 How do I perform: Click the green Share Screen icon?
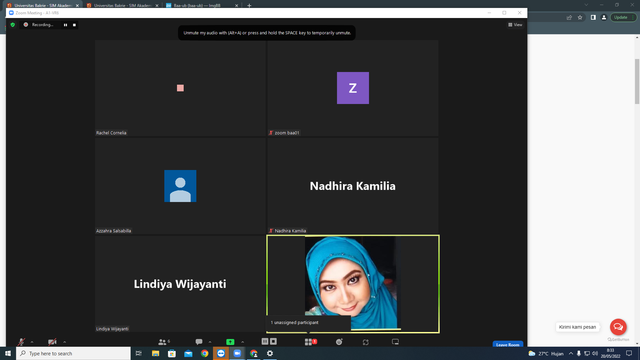pos(230,342)
